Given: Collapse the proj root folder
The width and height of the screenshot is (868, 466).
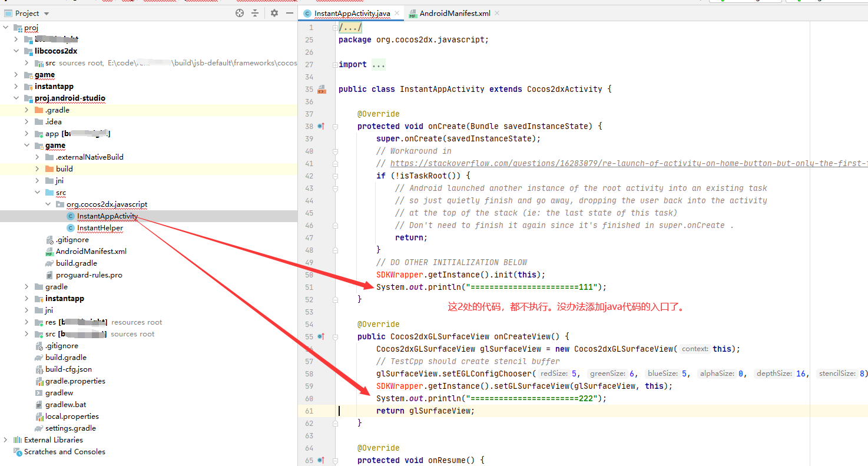Looking at the screenshot, I should (x=6, y=28).
